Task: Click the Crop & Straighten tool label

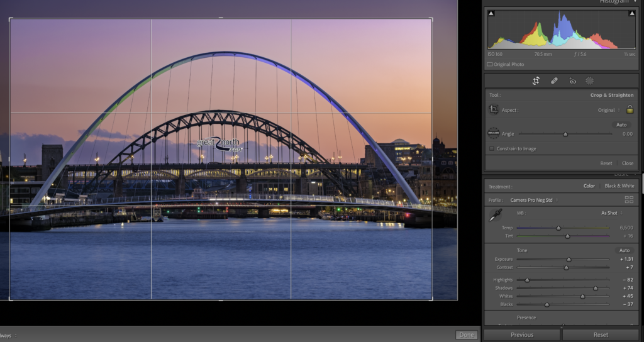Action: 611,95
